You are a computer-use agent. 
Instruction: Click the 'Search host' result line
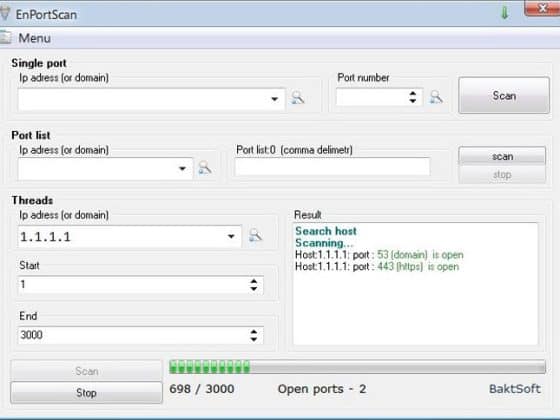[326, 231]
